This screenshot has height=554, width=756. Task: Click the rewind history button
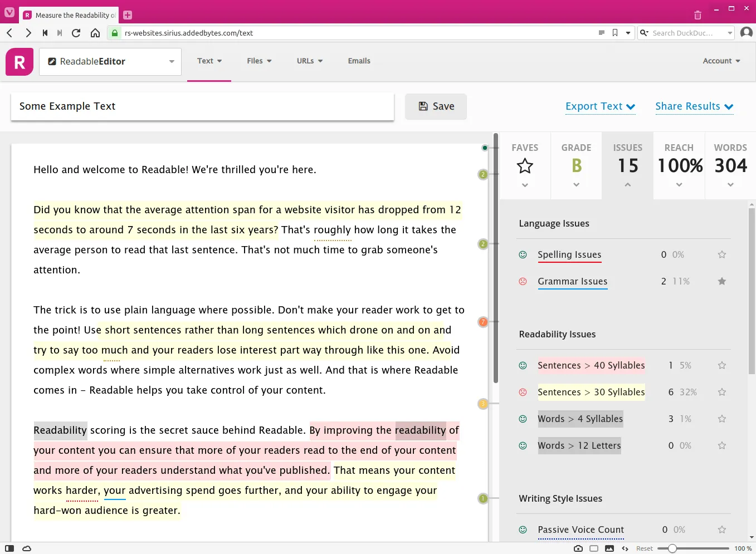(45, 33)
